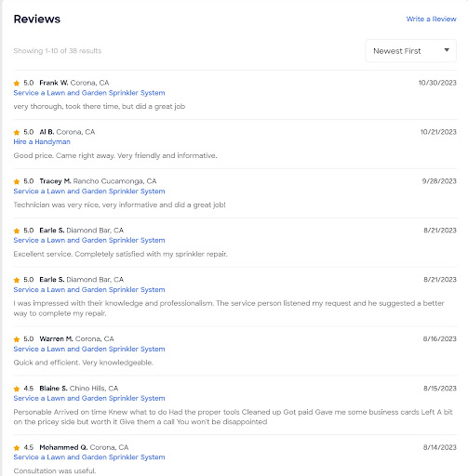The width and height of the screenshot is (468, 476).
Task: Click the star icon beside Tracey M.
Action: (17, 181)
